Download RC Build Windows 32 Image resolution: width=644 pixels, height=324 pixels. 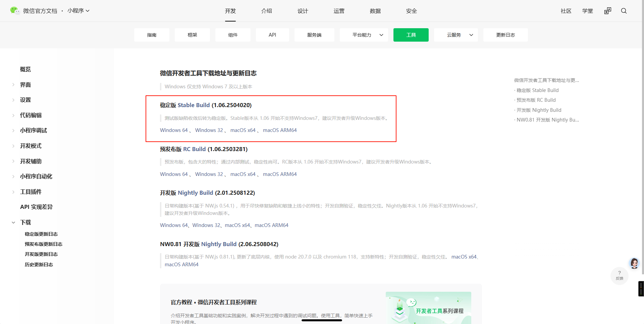point(209,174)
